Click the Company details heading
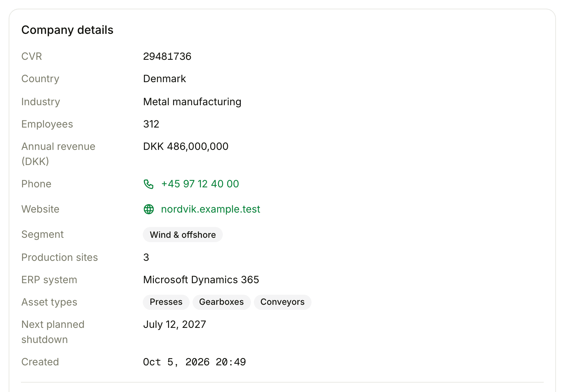 pos(67,30)
